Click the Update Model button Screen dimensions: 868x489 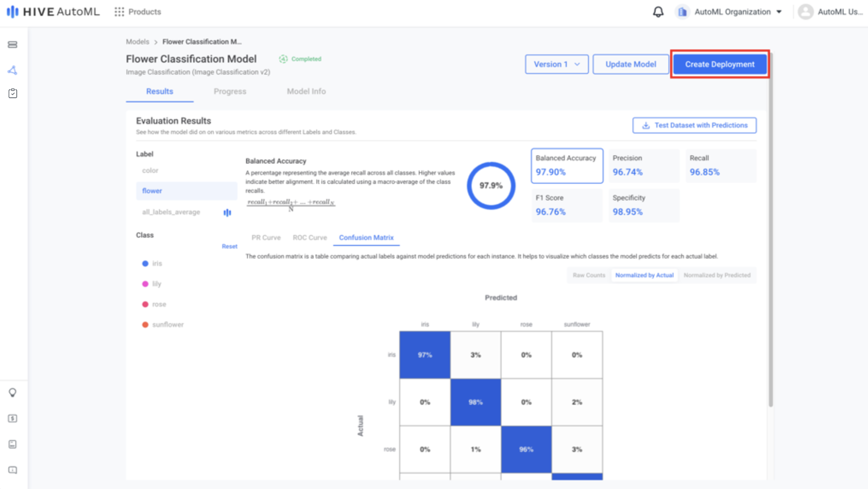coord(630,64)
